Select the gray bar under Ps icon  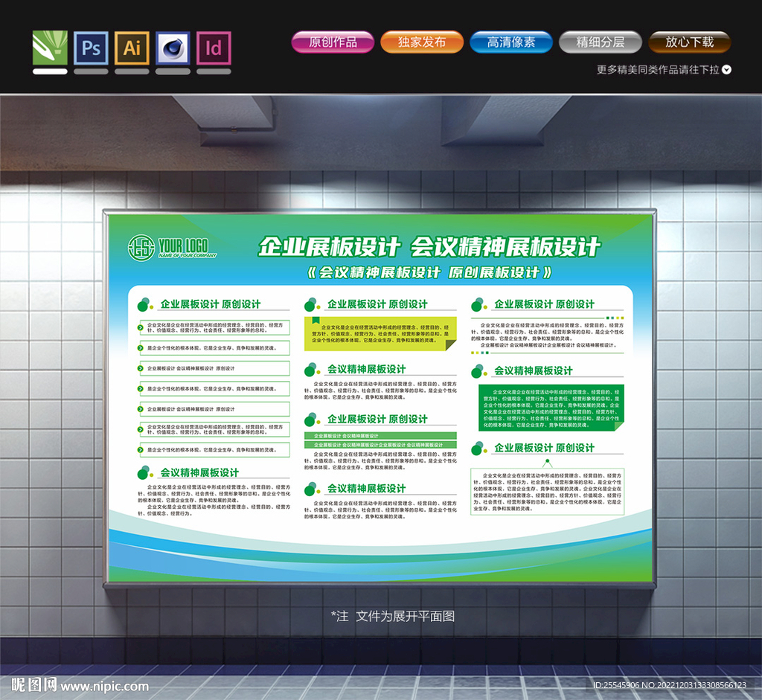(x=91, y=71)
